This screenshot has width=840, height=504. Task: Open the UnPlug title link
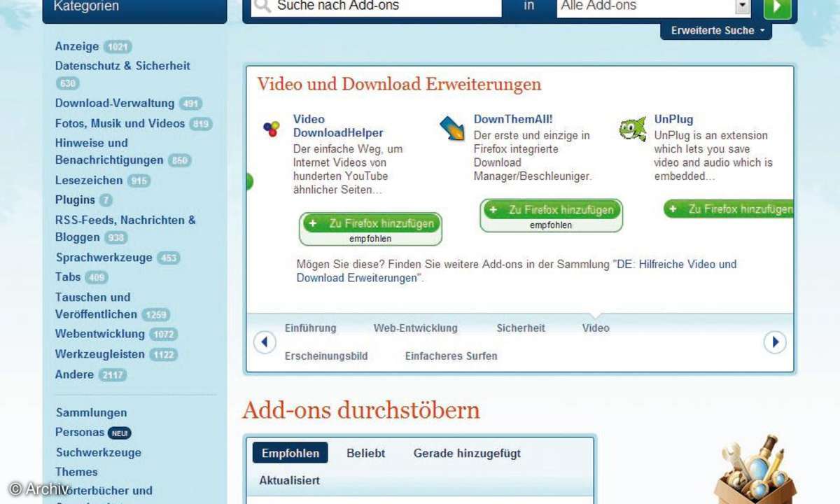pyautogui.click(x=673, y=120)
